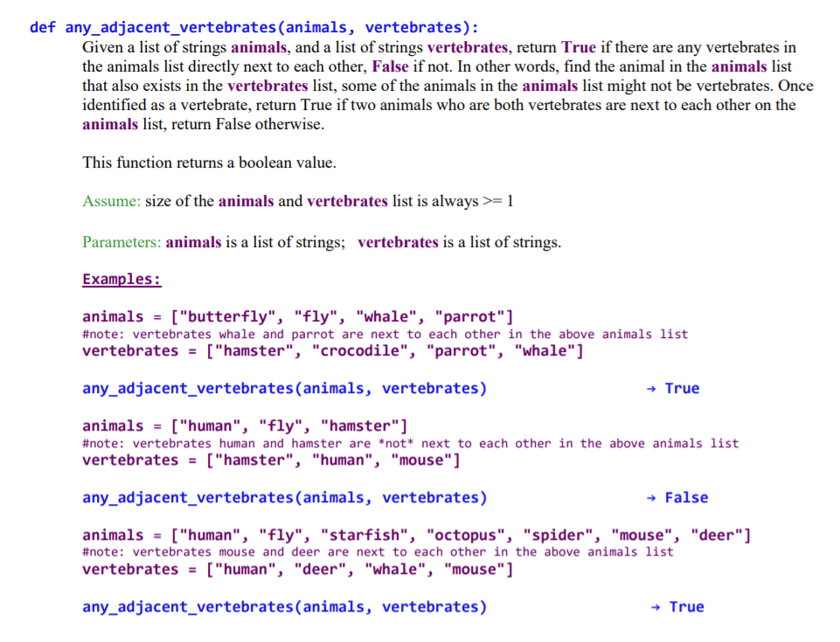Click the vertebrates list starting with "hamster", "crocodile"
Image resolution: width=840 pixels, height=642 pixels.
click(x=333, y=351)
